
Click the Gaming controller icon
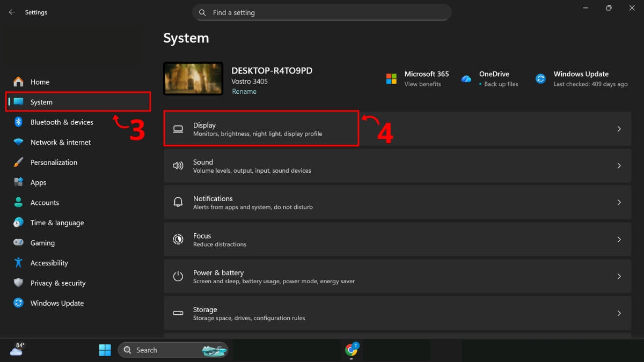tap(19, 243)
